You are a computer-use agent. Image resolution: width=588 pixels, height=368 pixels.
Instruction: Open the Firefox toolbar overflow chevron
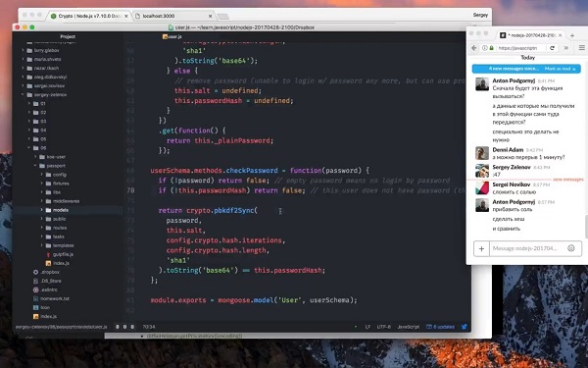pyautogui.click(x=566, y=48)
